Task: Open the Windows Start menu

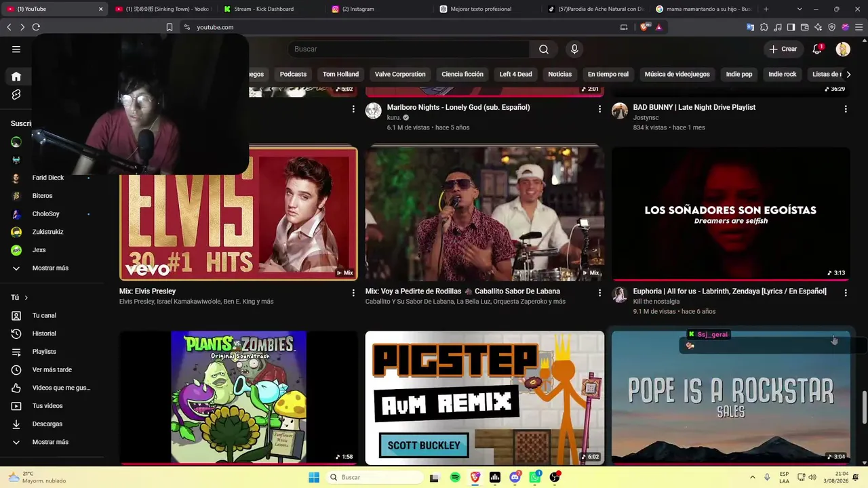Action: point(314,477)
